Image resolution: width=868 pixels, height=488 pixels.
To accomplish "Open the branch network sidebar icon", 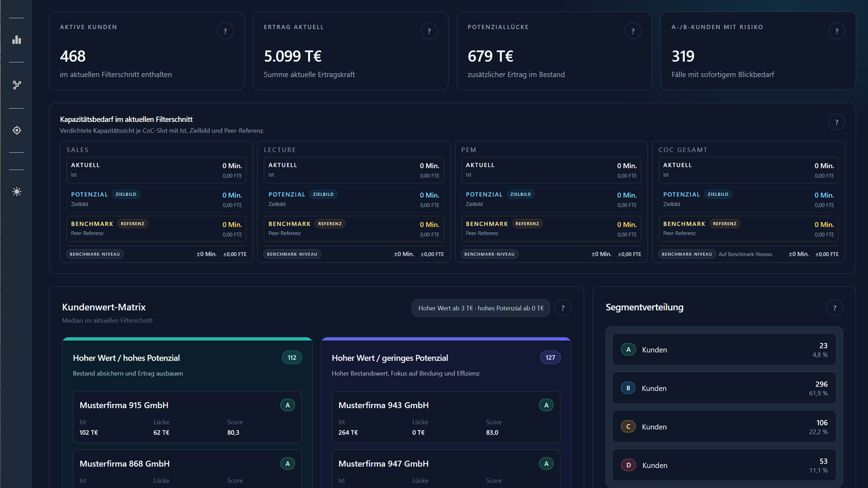I will tap(17, 85).
